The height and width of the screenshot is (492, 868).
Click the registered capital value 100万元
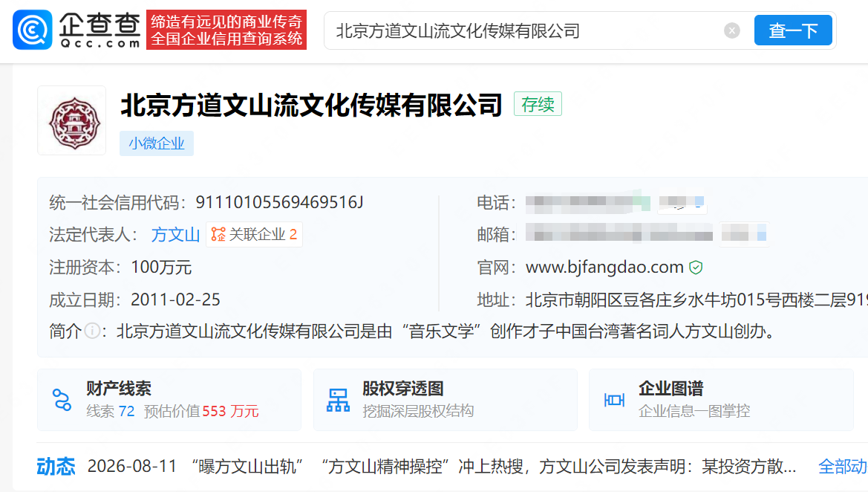pos(161,268)
